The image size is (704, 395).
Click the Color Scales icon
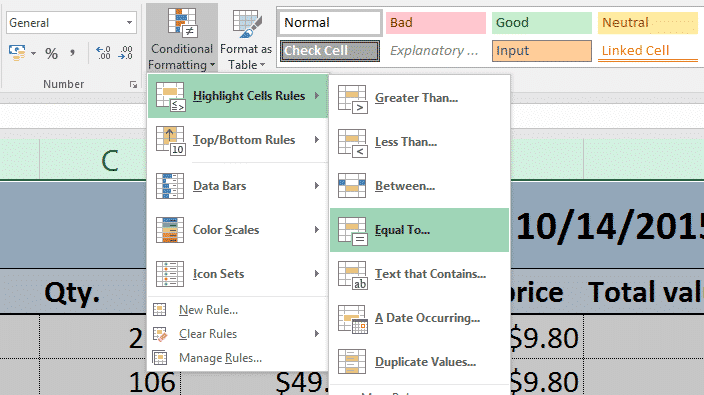click(170, 230)
